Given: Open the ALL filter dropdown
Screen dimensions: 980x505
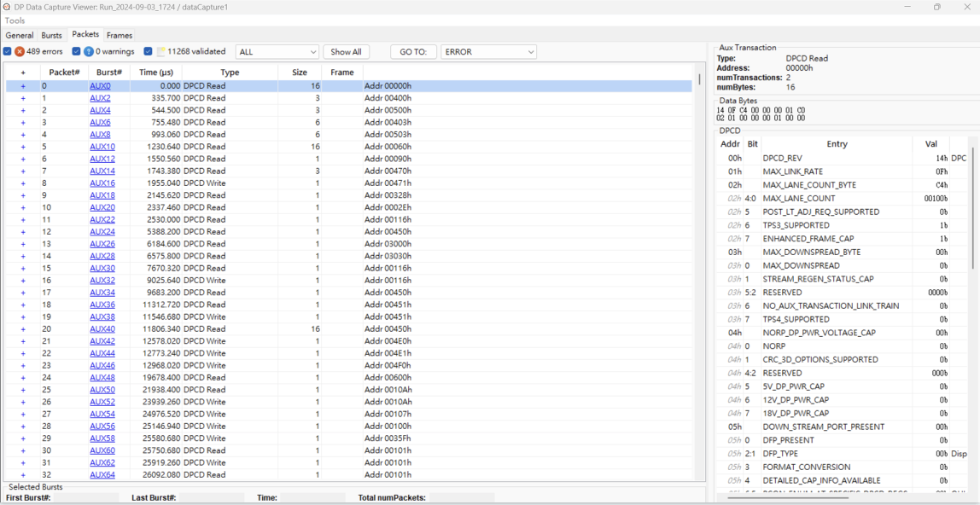Looking at the screenshot, I should [277, 52].
